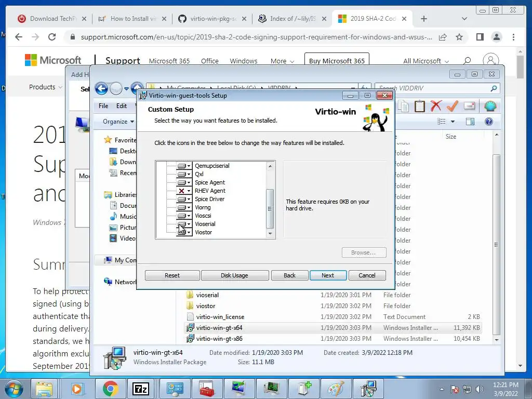Open the 7-Zip icon in the taskbar
532x399 pixels.
tap(141, 389)
